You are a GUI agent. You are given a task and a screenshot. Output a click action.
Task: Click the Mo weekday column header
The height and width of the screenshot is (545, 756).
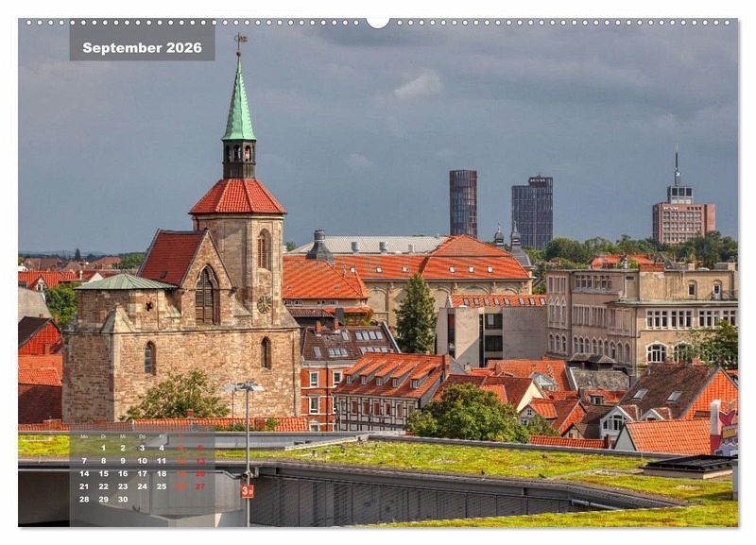pyautogui.click(x=84, y=436)
